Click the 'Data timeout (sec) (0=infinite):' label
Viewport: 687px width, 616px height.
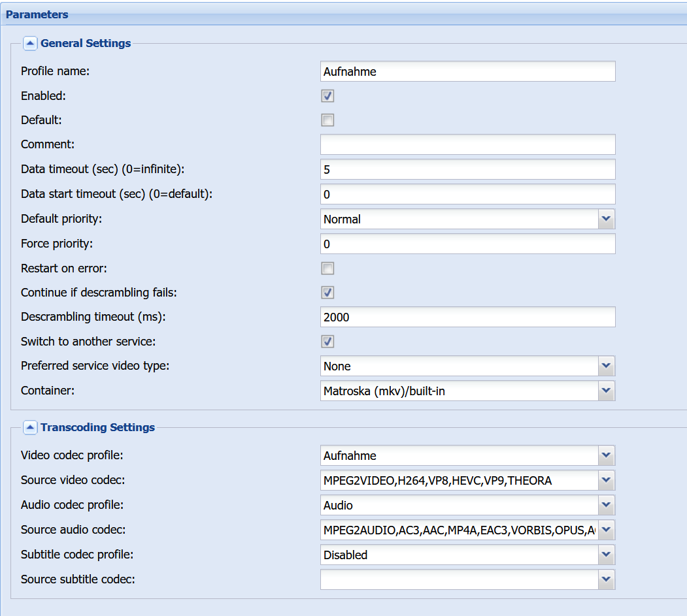103,169
